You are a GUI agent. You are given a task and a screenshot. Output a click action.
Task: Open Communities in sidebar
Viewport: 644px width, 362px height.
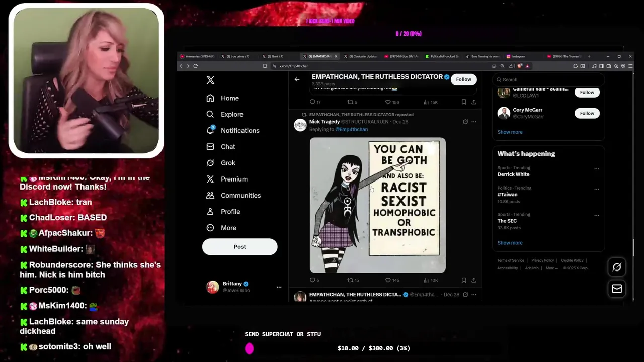tap(233, 195)
